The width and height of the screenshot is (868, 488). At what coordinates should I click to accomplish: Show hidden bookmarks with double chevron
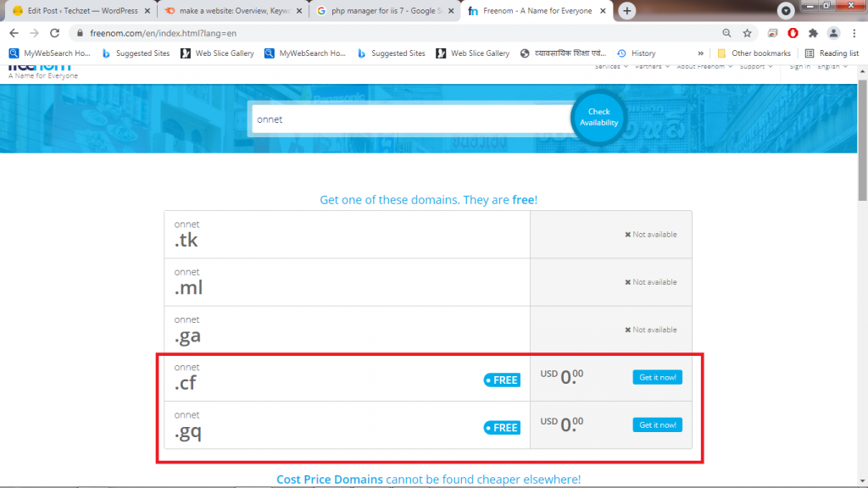[x=700, y=53]
